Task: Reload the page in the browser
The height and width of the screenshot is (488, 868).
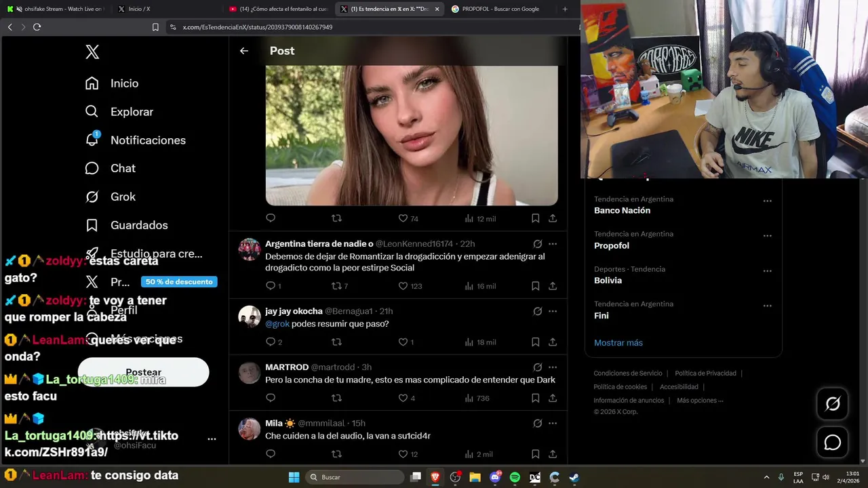Action: coord(37,27)
